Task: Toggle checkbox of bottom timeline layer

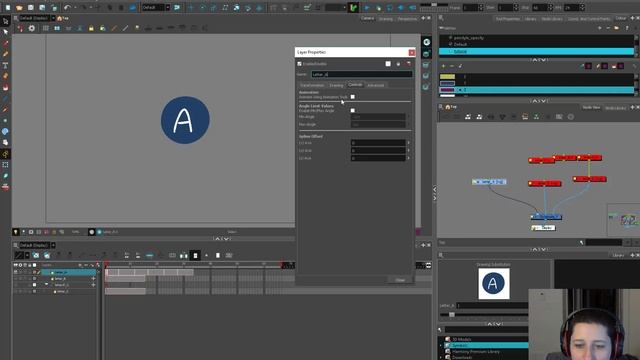Action: coord(34,291)
